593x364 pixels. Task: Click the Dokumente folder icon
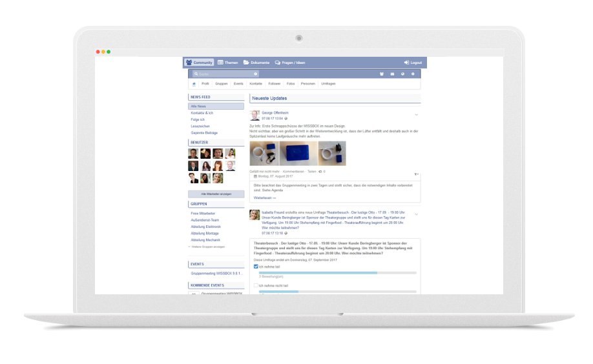(246, 63)
